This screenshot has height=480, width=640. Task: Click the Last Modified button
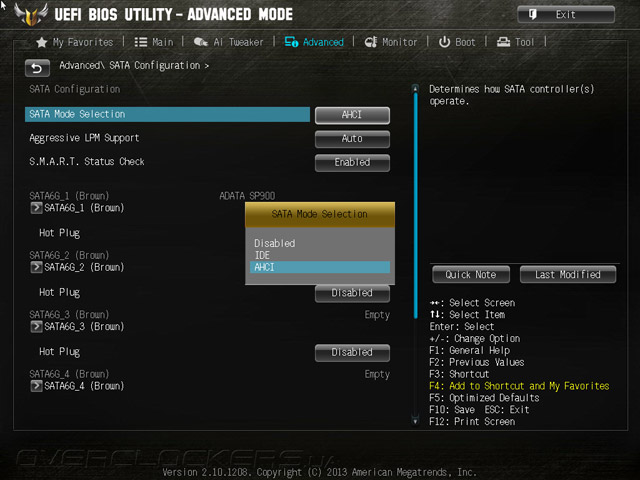coord(568,275)
